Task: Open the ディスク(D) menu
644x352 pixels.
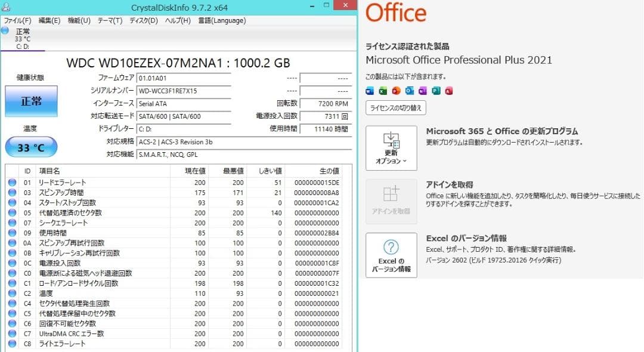Action: pyautogui.click(x=143, y=20)
